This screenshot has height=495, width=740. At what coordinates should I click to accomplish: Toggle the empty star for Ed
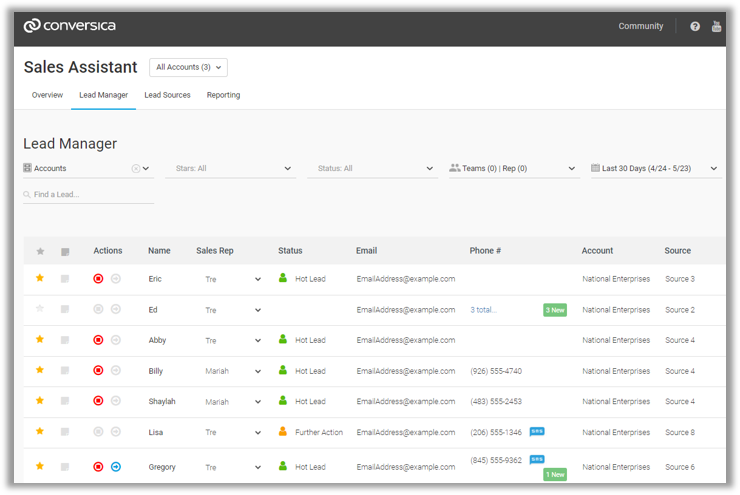point(40,308)
